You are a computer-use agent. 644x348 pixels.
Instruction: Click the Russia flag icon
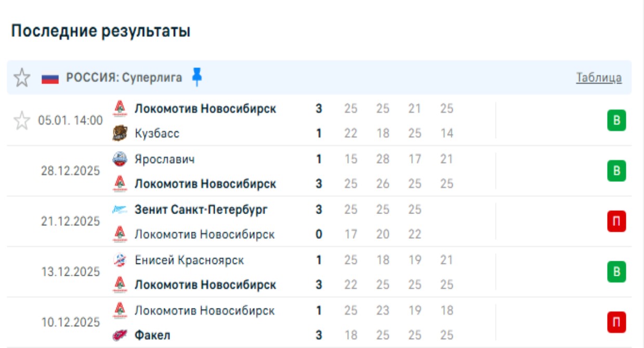[x=50, y=78]
